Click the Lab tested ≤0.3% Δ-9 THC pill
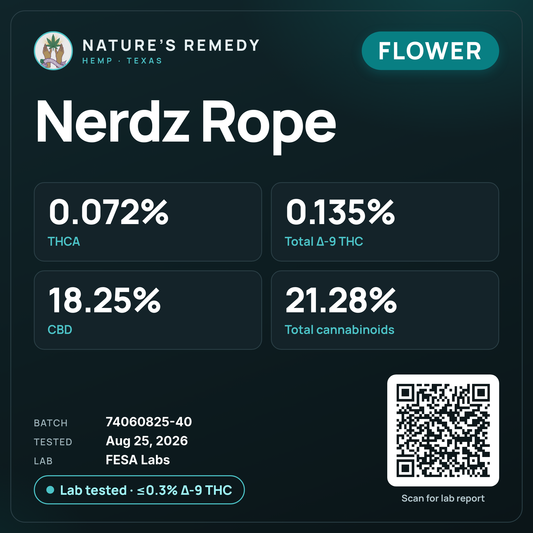Viewport: 533px width, 533px height. [x=139, y=490]
